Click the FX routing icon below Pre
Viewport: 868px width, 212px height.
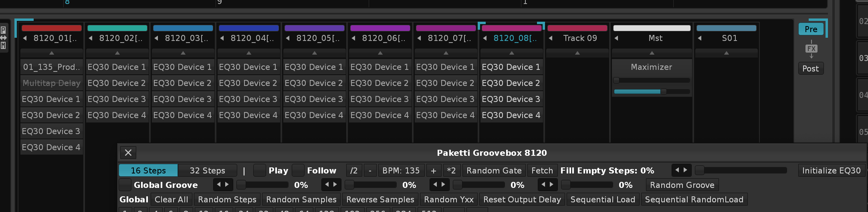click(811, 49)
